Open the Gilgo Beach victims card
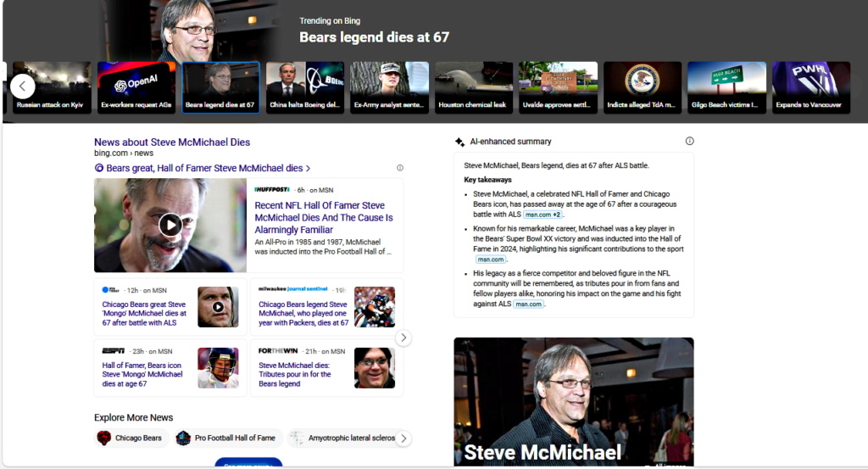This screenshot has height=469, width=868. click(726, 87)
